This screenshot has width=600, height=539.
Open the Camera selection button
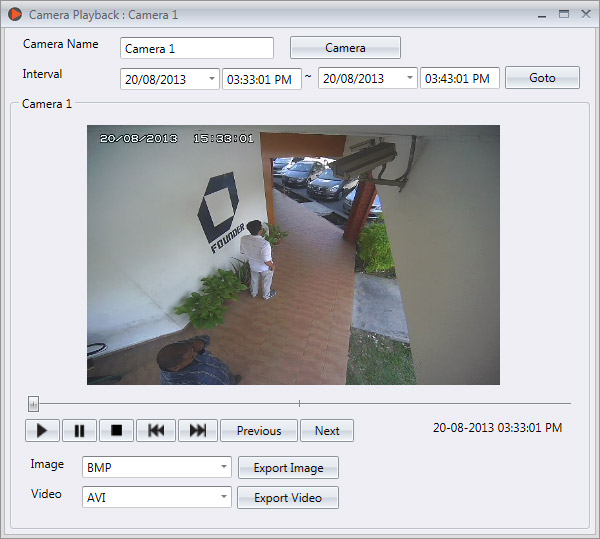click(345, 48)
